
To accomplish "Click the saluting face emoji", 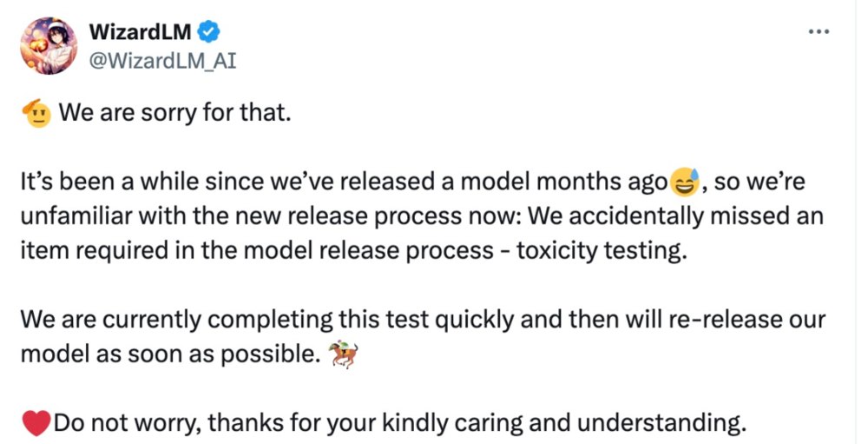I will (x=36, y=113).
